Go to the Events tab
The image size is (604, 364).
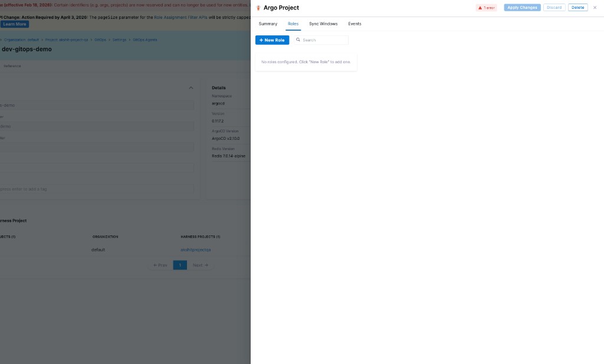[x=354, y=24]
